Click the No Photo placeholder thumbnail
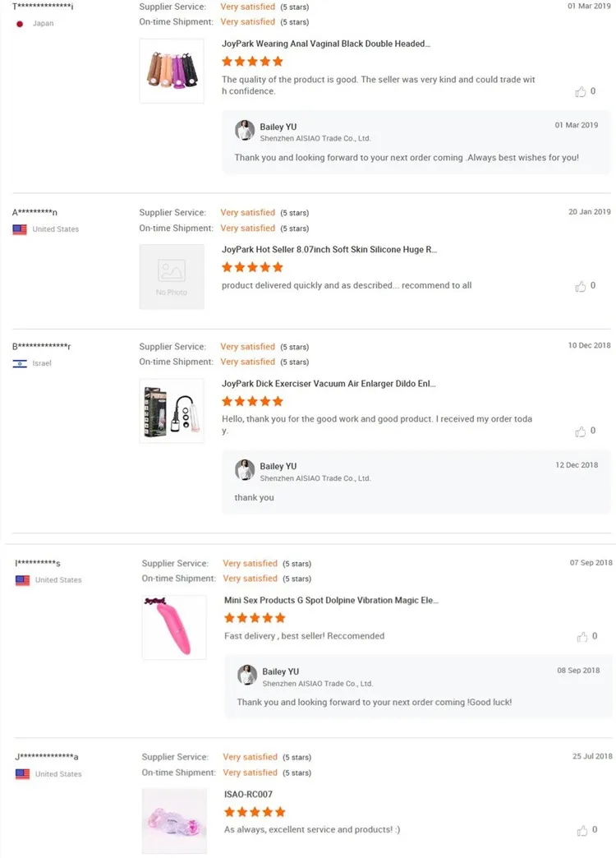Screen dimensions: 616x858 click(172, 276)
